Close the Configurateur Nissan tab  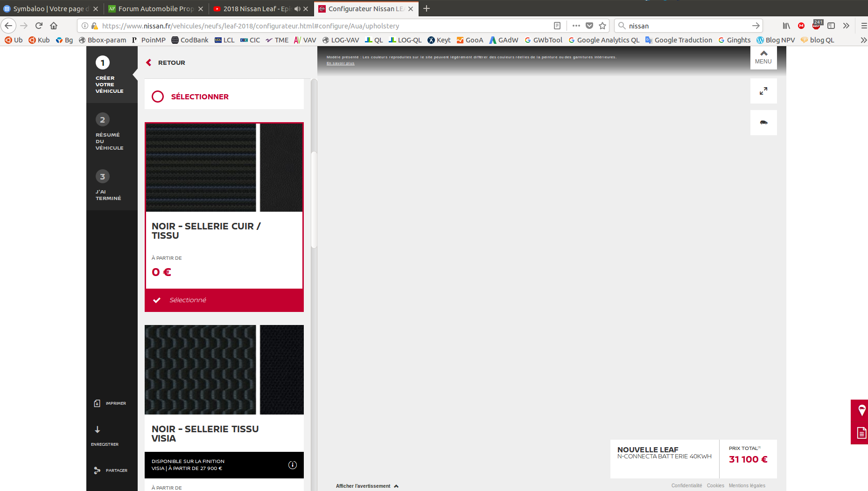tap(411, 9)
